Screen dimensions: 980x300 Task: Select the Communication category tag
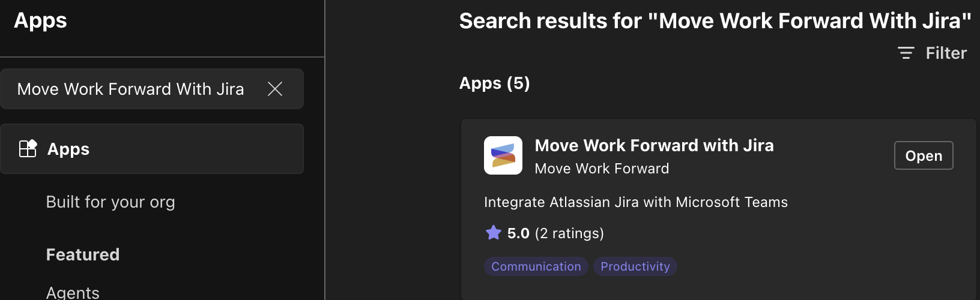click(x=536, y=266)
